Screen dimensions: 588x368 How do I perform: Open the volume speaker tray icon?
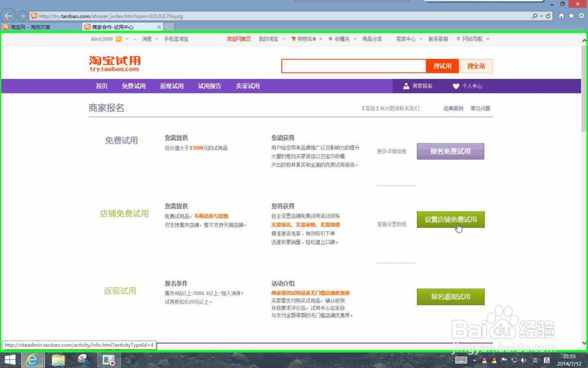tap(523, 360)
